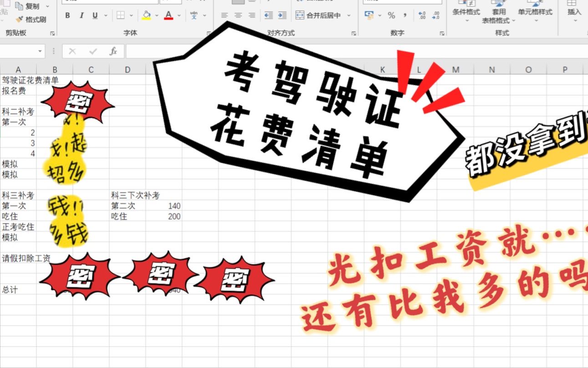The height and width of the screenshot is (368, 588).
Task: Toggle Italic formatting
Action: [x=82, y=16]
